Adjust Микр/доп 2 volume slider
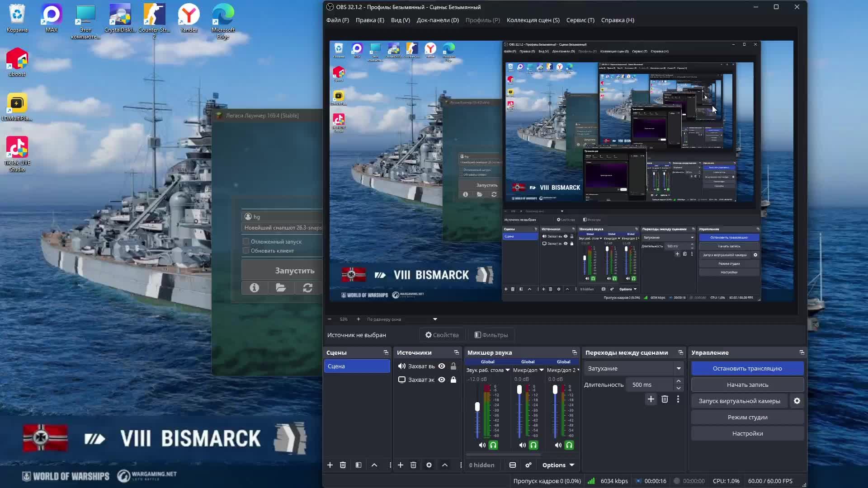The height and width of the screenshot is (488, 868). [x=555, y=389]
